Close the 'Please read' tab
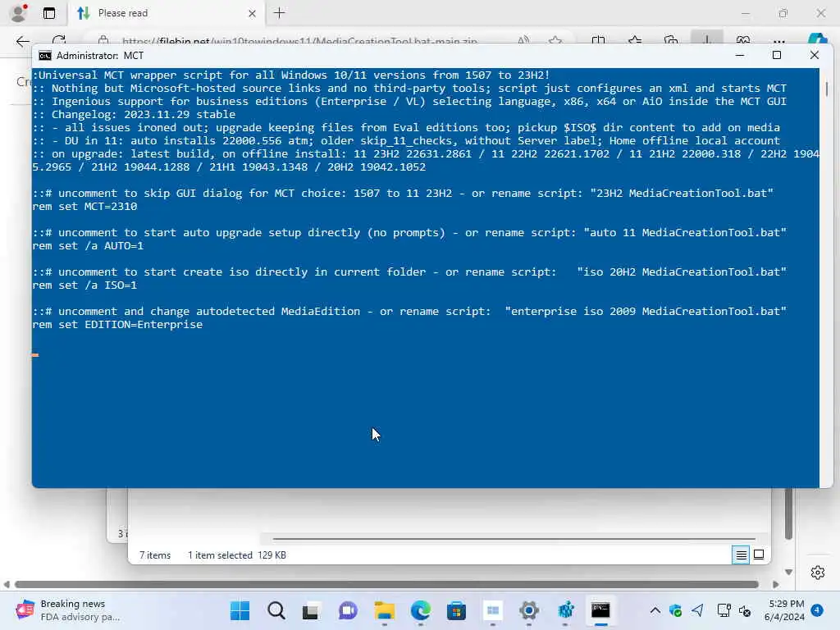 pyautogui.click(x=252, y=13)
